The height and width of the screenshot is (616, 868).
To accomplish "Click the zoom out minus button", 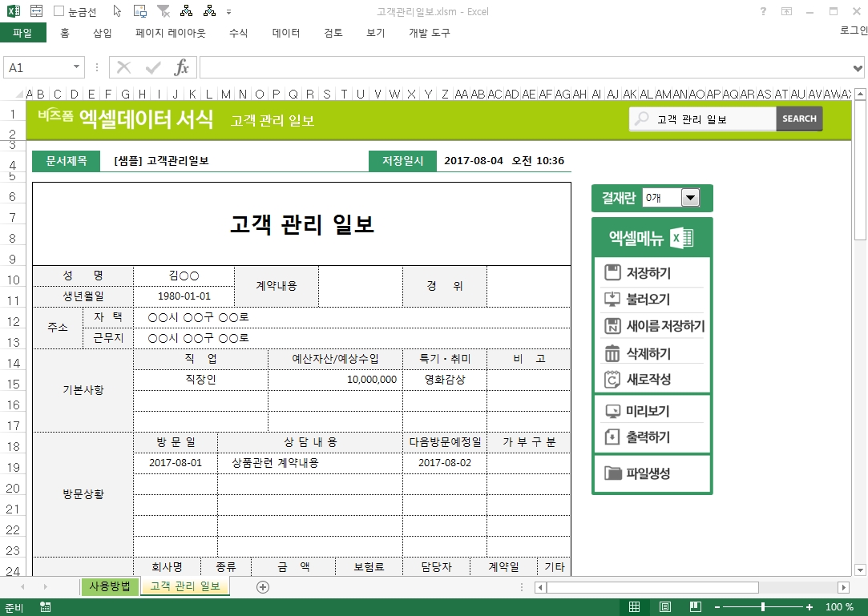I will pos(717,607).
